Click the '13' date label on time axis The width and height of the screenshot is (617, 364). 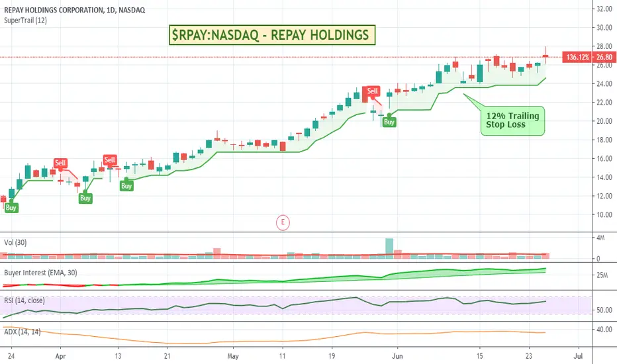[118, 356]
